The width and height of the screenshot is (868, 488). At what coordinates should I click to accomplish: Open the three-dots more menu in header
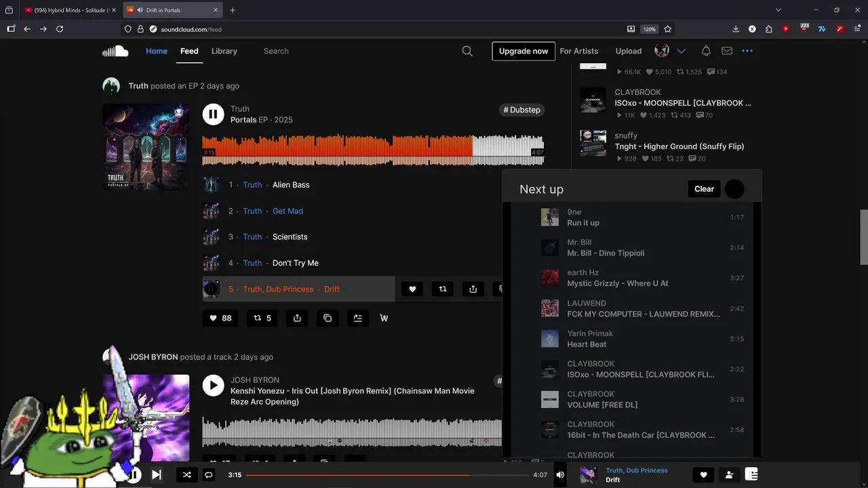[x=747, y=51]
